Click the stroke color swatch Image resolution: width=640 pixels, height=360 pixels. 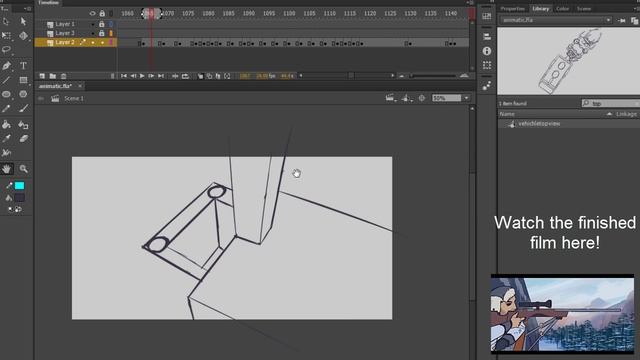click(x=20, y=186)
